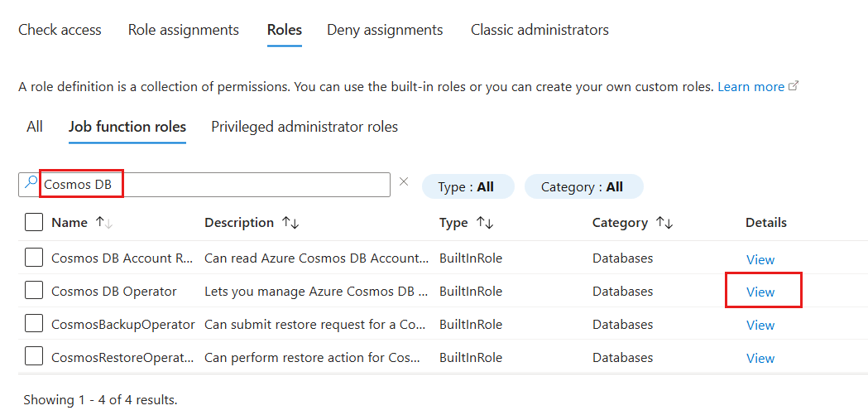Sort by Category column arrows
The width and height of the screenshot is (868, 420).
(x=664, y=223)
